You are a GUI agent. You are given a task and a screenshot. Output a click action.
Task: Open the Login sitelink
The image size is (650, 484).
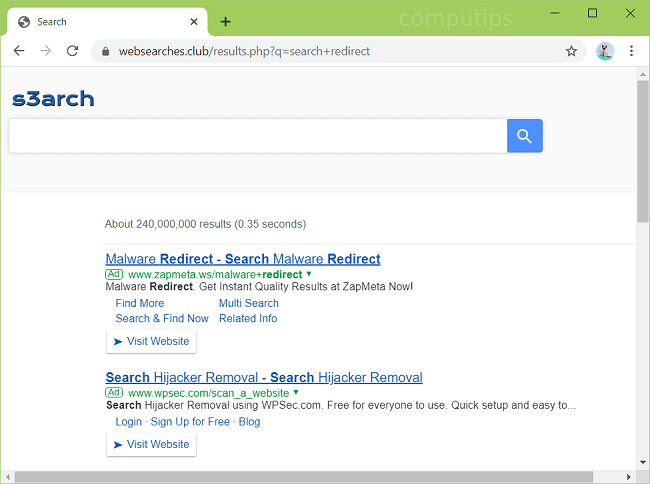tap(129, 422)
